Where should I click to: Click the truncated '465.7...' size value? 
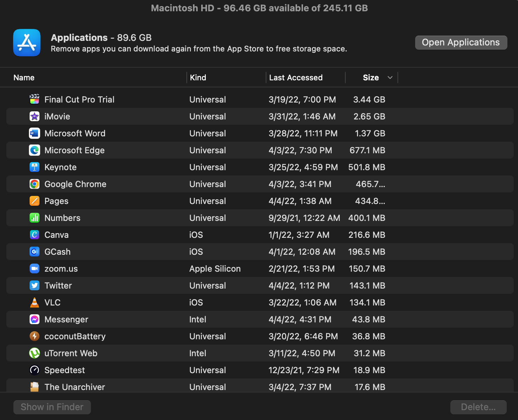pyautogui.click(x=370, y=184)
